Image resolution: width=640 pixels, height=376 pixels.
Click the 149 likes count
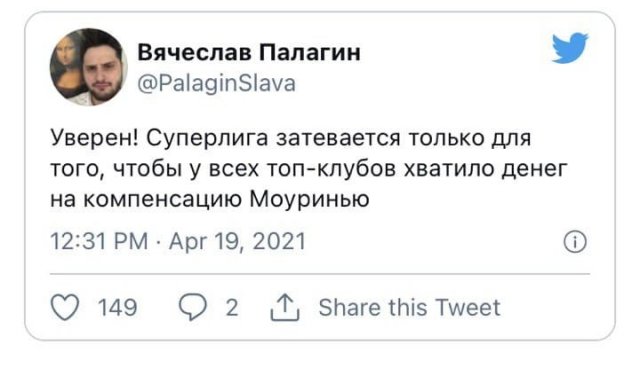tap(118, 307)
